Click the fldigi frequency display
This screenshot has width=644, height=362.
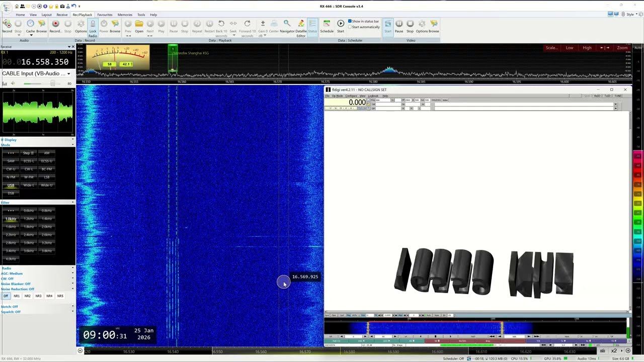click(346, 103)
